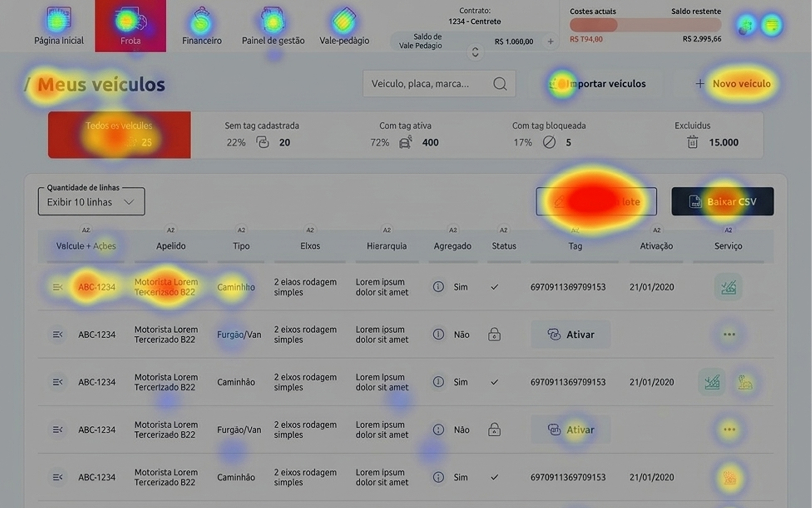
Task: Download with Baixar CSV button
Action: pos(723,202)
